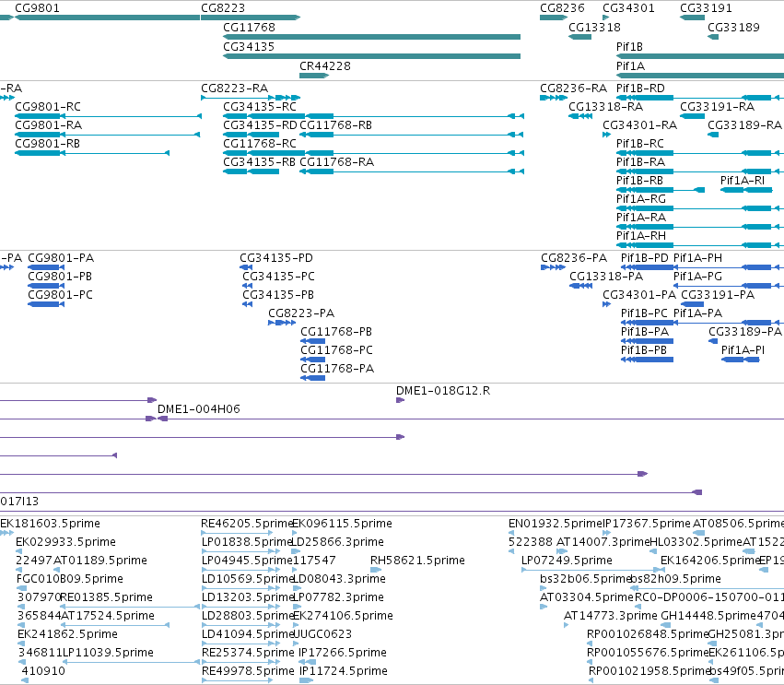Click the CG9801 gene label

click(37, 8)
